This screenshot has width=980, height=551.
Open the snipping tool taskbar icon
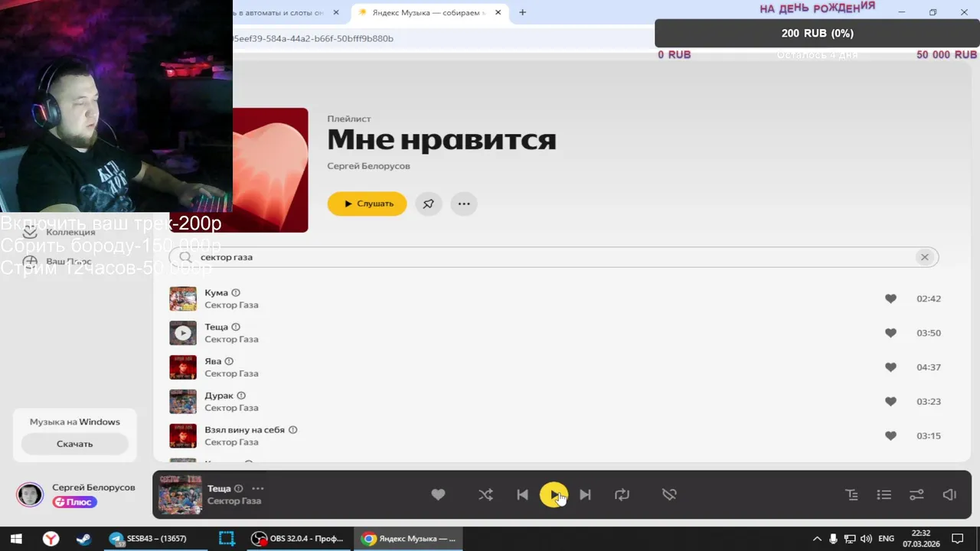point(226,539)
